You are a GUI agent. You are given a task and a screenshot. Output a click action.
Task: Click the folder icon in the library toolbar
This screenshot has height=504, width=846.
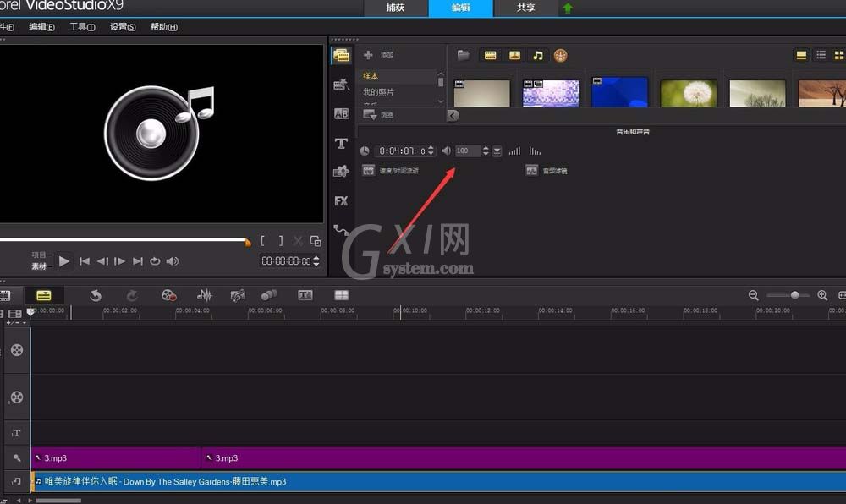[463, 55]
